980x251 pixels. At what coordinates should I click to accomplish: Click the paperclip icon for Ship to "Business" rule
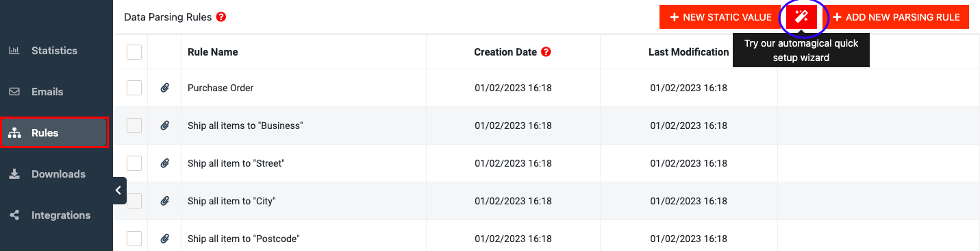click(x=164, y=125)
